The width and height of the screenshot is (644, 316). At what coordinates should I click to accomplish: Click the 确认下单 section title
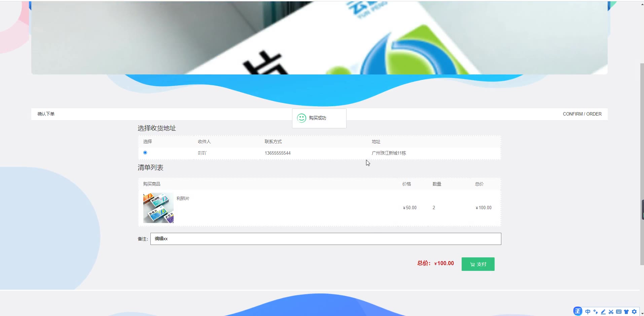tap(46, 114)
